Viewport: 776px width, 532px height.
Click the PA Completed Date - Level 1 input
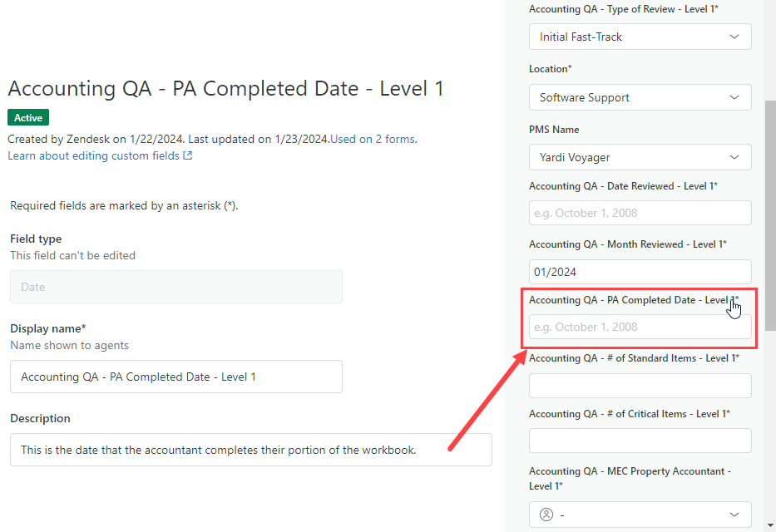(x=640, y=327)
